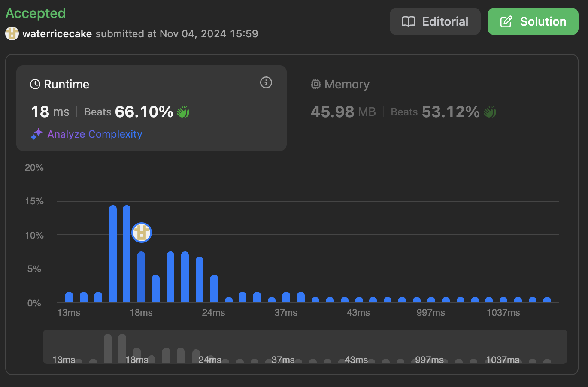Click the 18ms label in the overview strip

(x=137, y=360)
